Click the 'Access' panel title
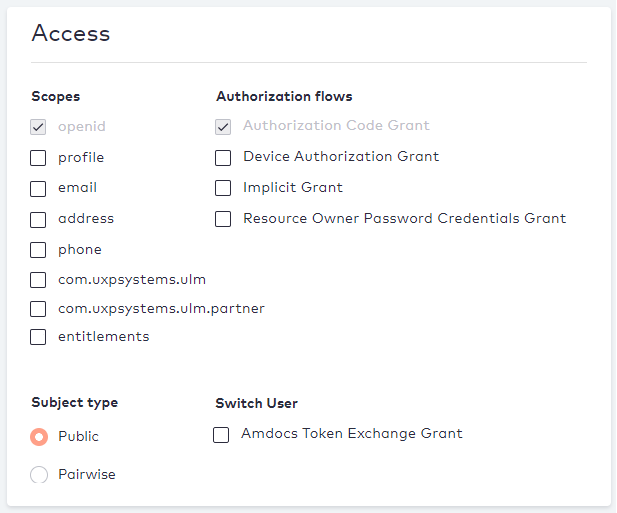Screen dimensions: 617x513 coord(71,33)
